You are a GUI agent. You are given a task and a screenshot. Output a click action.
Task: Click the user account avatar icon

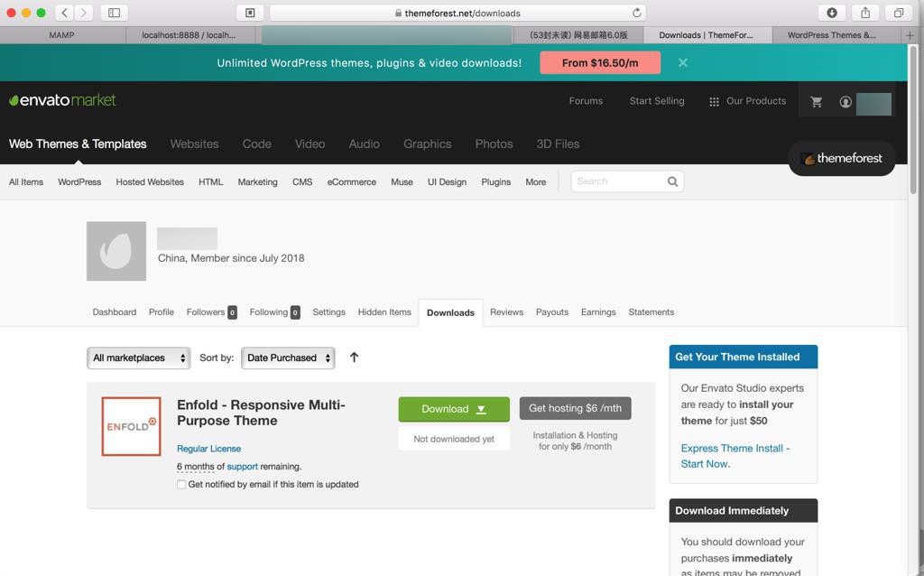[845, 102]
